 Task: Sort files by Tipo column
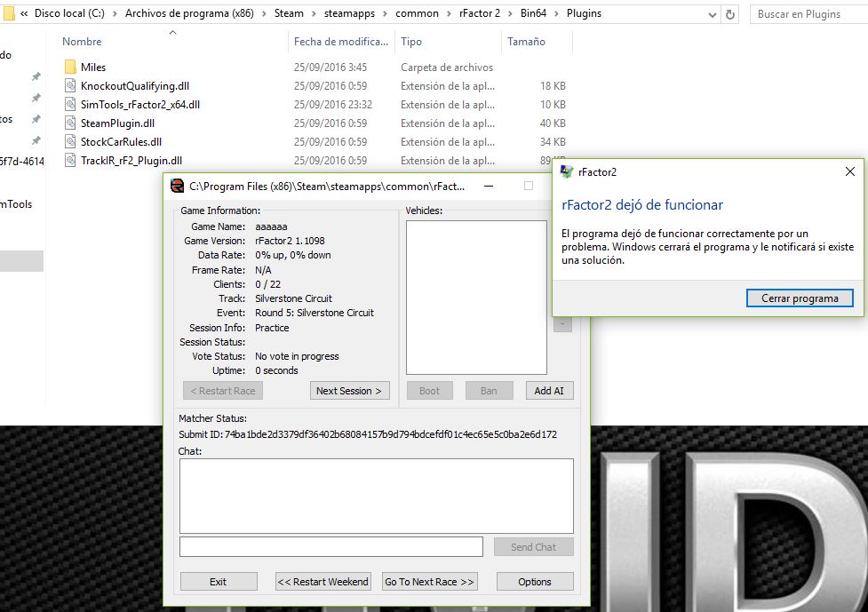411,42
